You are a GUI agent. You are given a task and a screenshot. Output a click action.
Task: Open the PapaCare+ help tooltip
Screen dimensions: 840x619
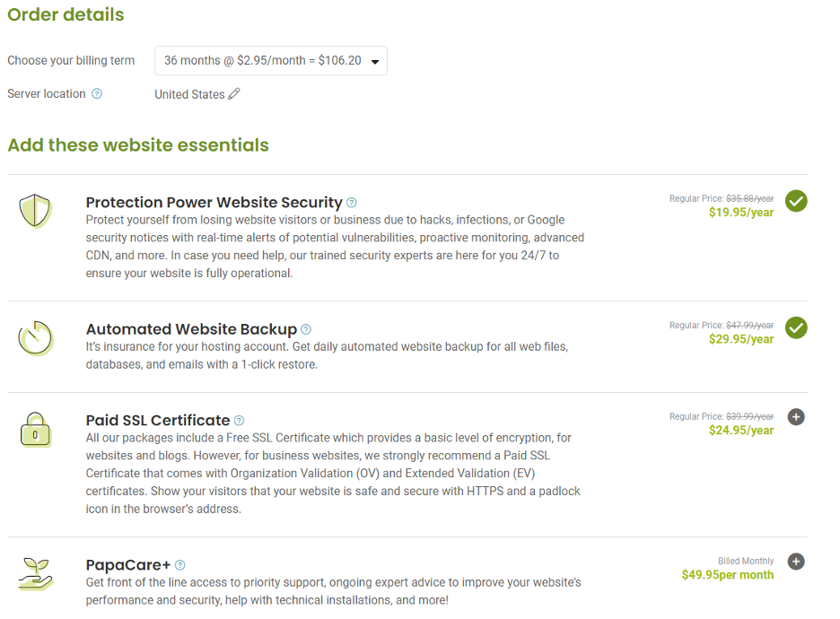[x=181, y=564]
